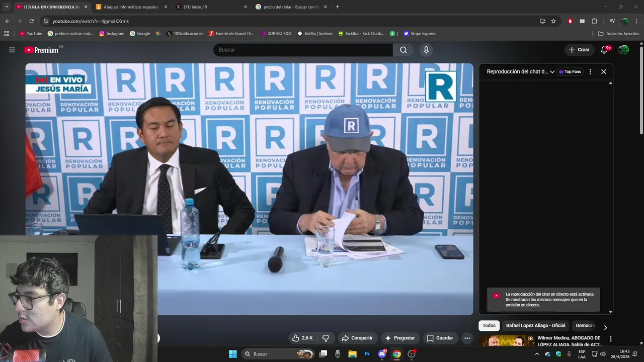Switch to Chrome on the taskbar
Screen dimensions: 644x362
point(396,354)
